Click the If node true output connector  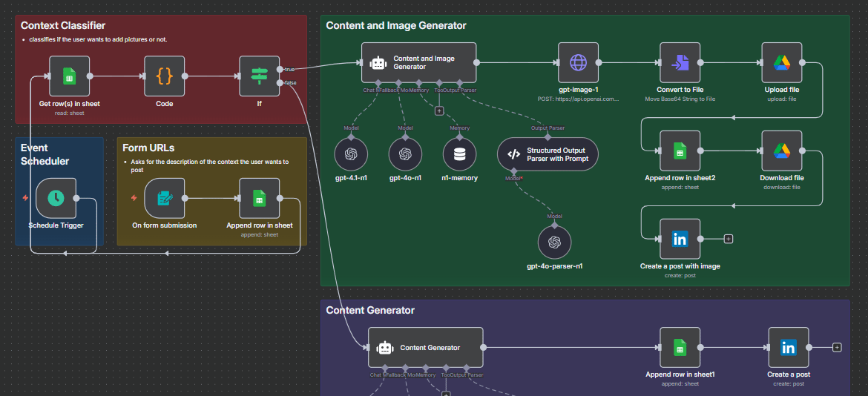coord(280,69)
